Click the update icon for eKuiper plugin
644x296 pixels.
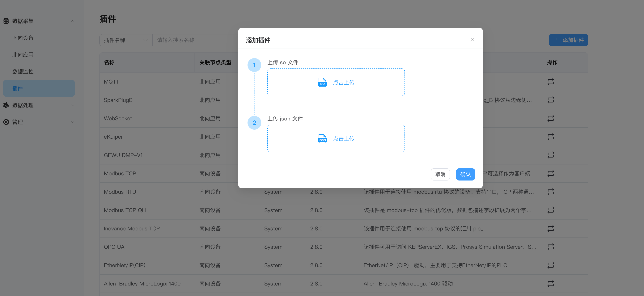point(551,137)
